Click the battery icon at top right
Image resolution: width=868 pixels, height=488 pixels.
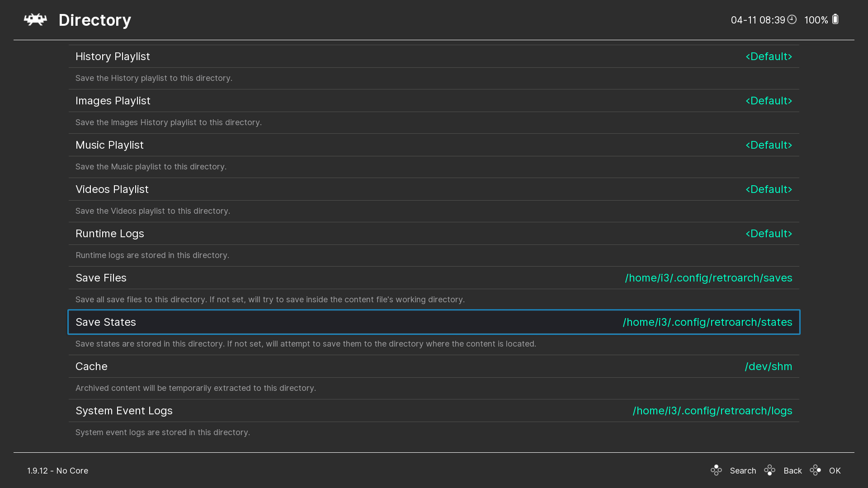click(x=835, y=19)
